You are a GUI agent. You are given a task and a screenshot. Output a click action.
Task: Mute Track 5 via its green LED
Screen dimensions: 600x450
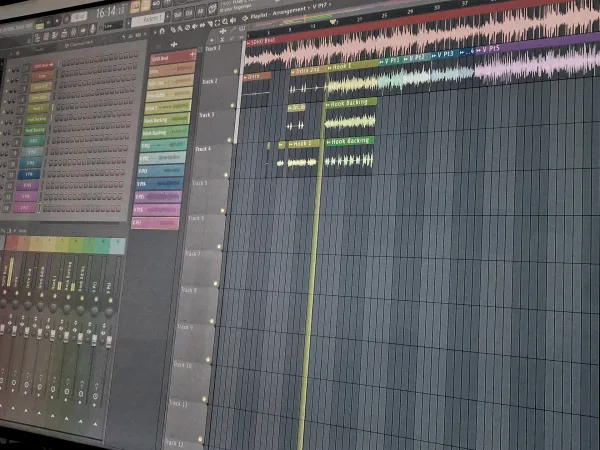[223, 210]
